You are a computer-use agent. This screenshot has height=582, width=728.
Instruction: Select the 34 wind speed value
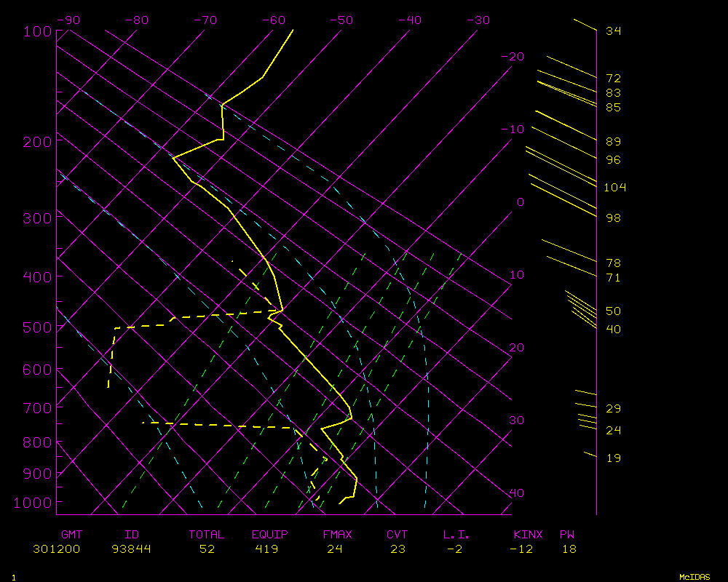pyautogui.click(x=613, y=31)
